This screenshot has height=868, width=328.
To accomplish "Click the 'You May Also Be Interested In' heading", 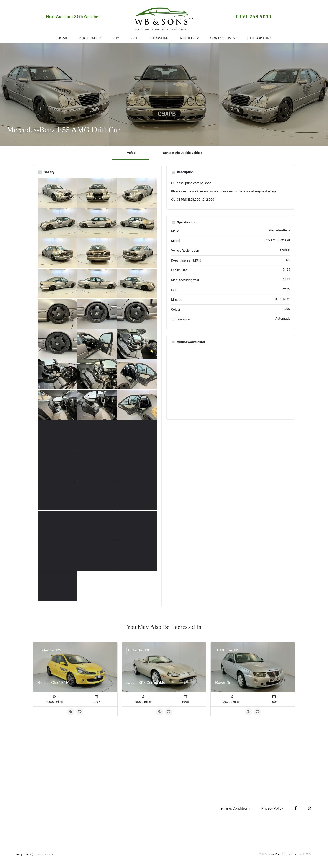I will coord(164,627).
